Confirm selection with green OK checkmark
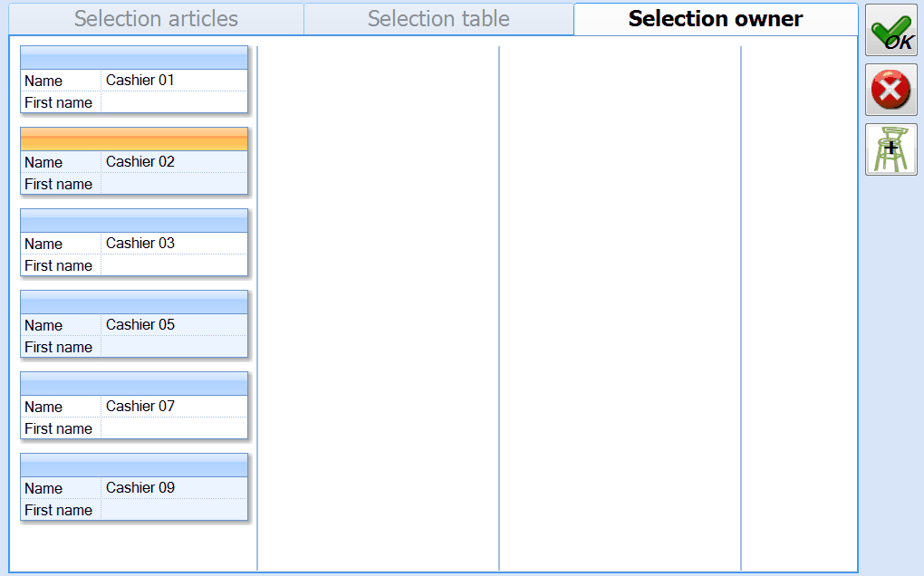 891,31
